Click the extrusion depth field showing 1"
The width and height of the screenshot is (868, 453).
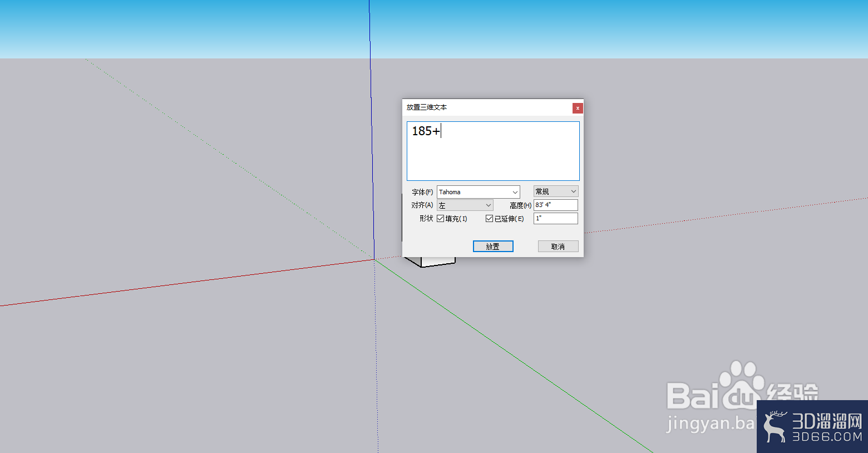[556, 218]
